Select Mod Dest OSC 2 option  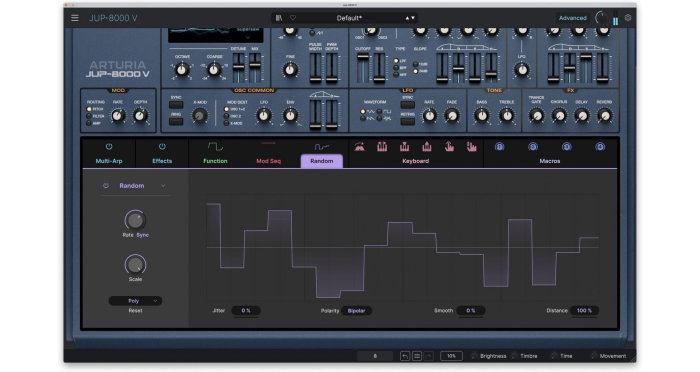[226, 116]
